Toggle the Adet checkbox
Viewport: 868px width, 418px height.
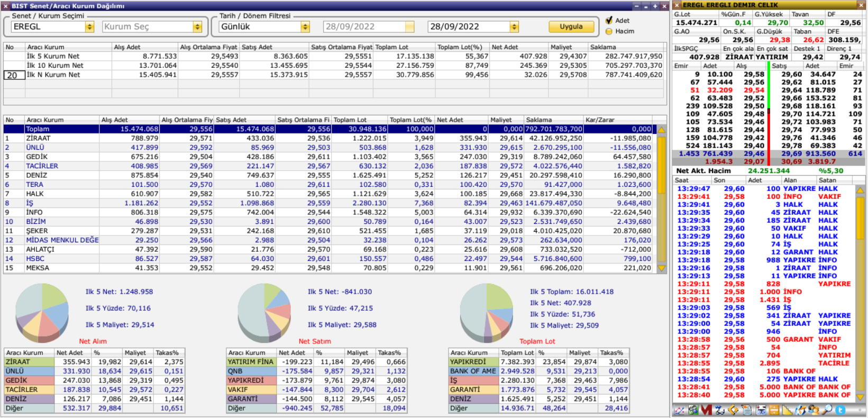coord(609,20)
